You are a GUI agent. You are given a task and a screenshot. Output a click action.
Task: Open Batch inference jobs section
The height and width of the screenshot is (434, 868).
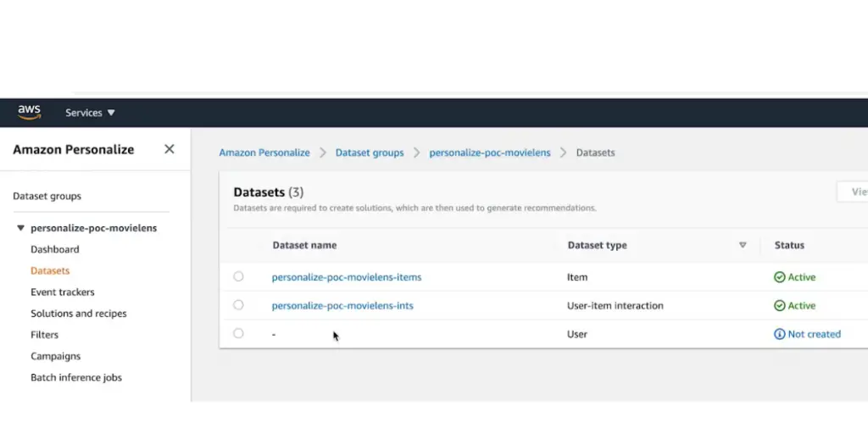pos(76,377)
